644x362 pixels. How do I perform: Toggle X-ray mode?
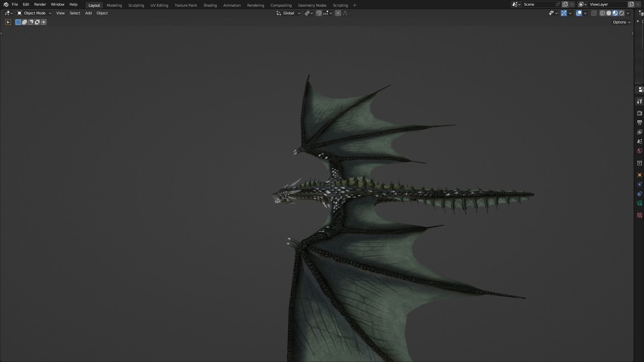coord(594,13)
